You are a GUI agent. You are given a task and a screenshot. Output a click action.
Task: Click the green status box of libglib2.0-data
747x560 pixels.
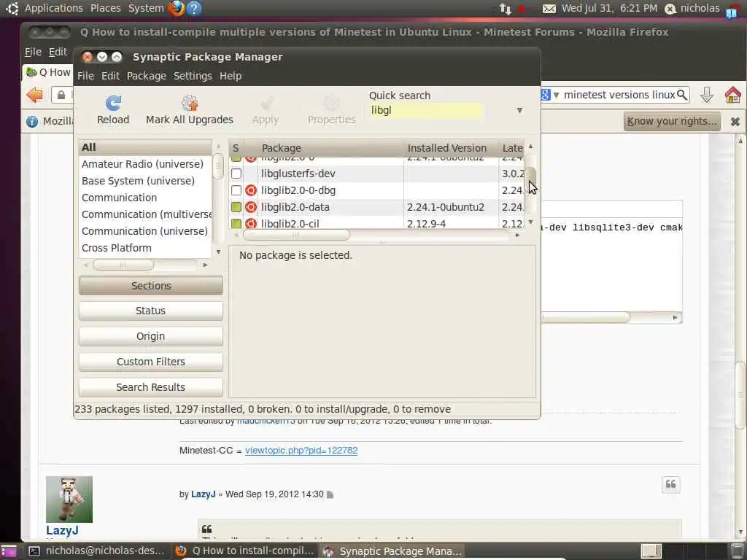pos(236,207)
